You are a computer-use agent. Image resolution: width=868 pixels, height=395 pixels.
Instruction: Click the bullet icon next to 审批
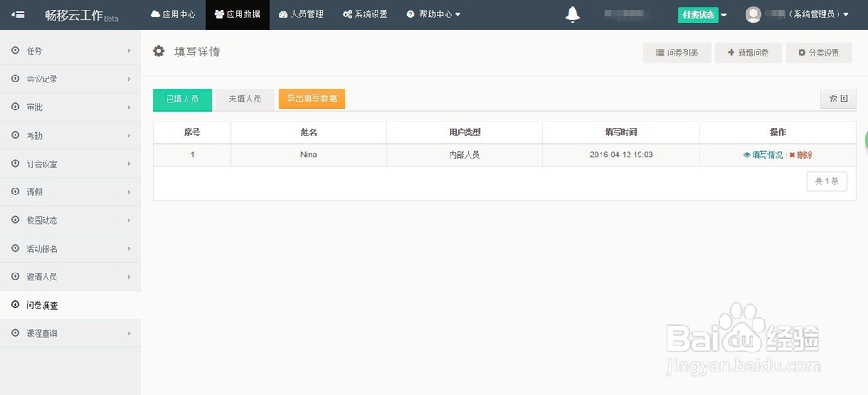pos(16,107)
